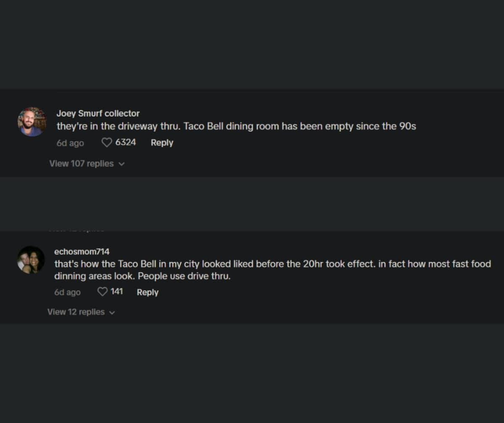Click the 6324 like count
Screen dimensions: 504x423
pyautogui.click(x=126, y=142)
